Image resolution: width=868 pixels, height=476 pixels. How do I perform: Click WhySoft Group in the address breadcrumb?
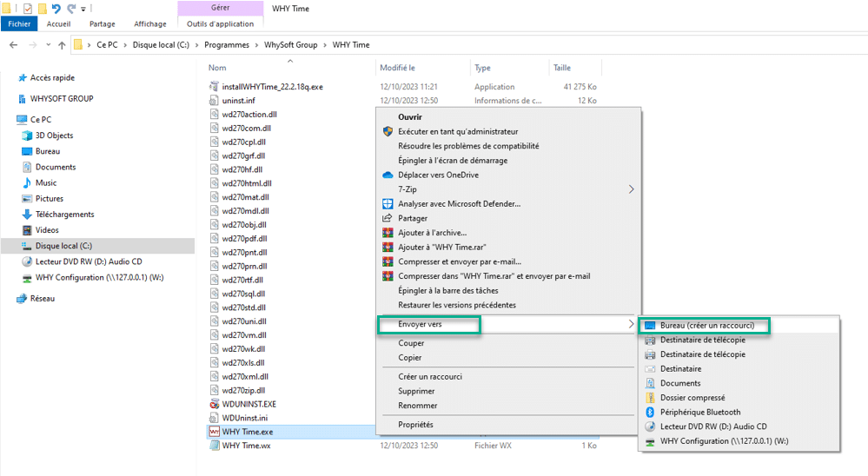coord(290,45)
